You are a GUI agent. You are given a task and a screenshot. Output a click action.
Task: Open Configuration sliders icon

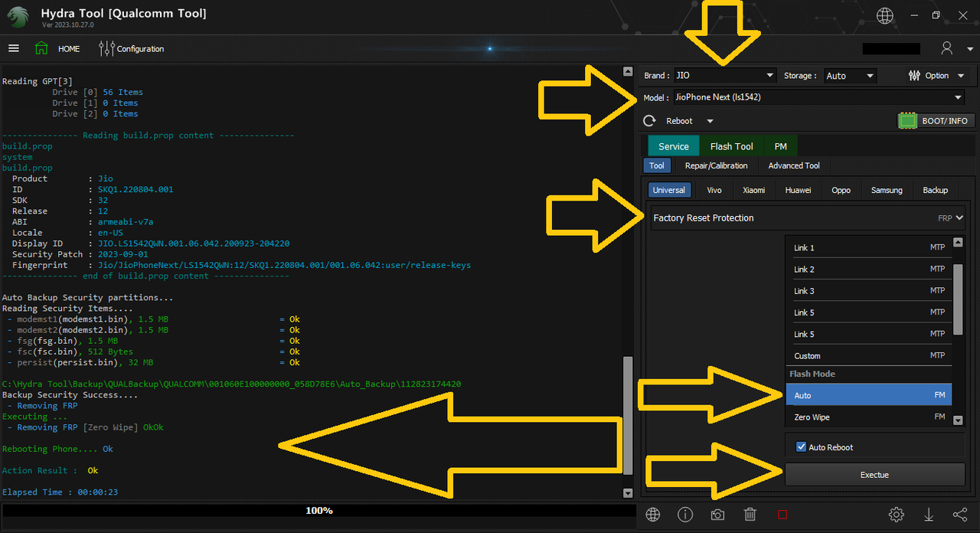tap(107, 48)
